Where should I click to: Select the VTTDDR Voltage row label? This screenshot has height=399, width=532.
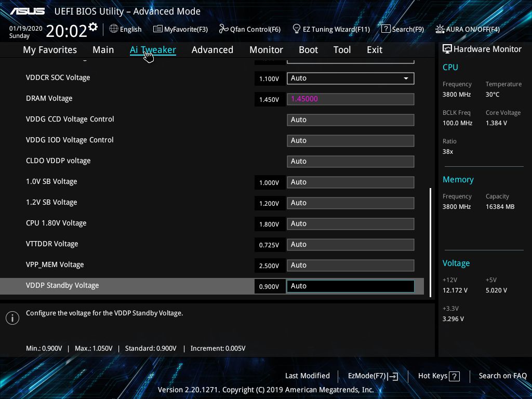coord(52,244)
